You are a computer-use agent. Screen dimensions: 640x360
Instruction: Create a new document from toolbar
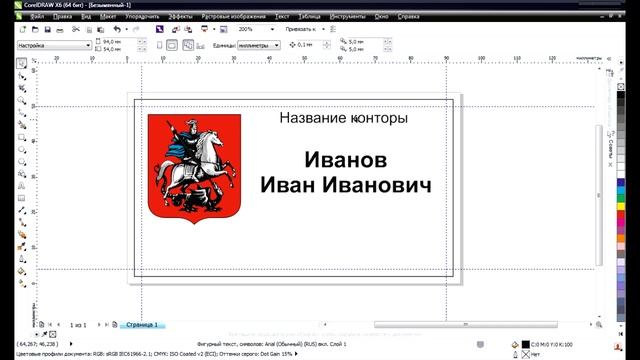23,29
